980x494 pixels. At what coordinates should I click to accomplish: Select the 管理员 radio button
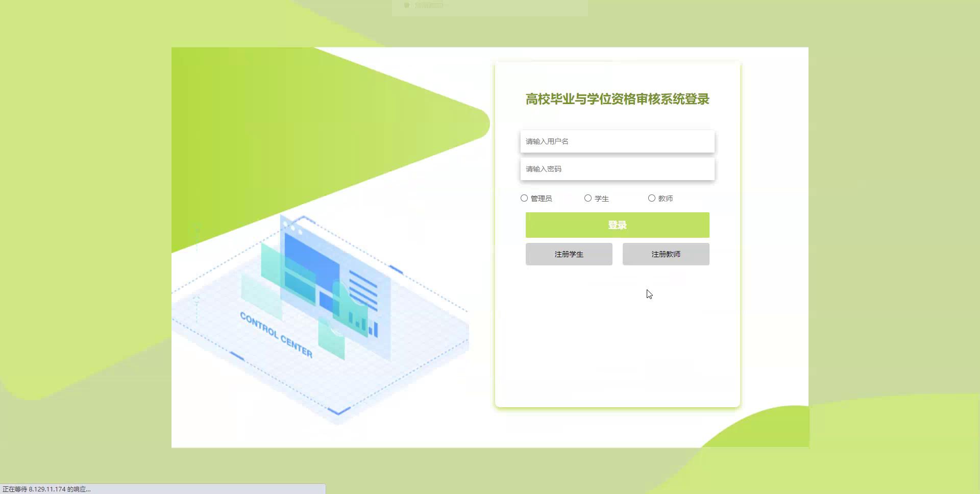[x=524, y=198]
